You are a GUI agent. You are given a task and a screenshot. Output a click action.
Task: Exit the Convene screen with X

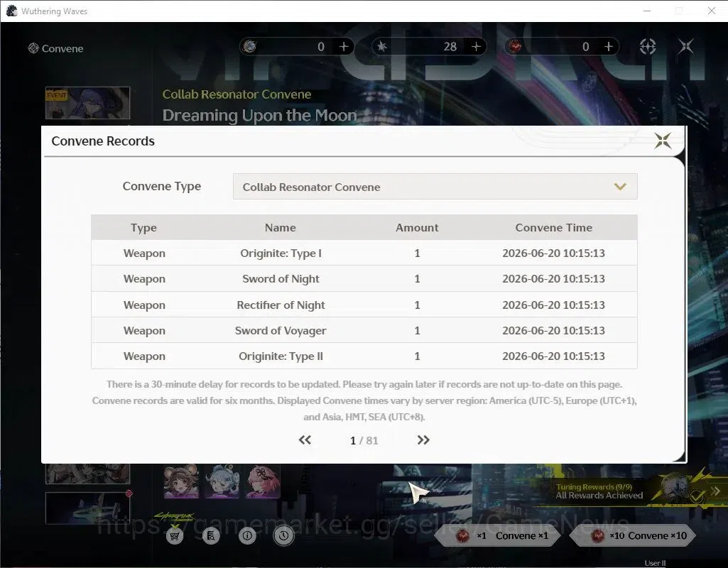(686, 46)
